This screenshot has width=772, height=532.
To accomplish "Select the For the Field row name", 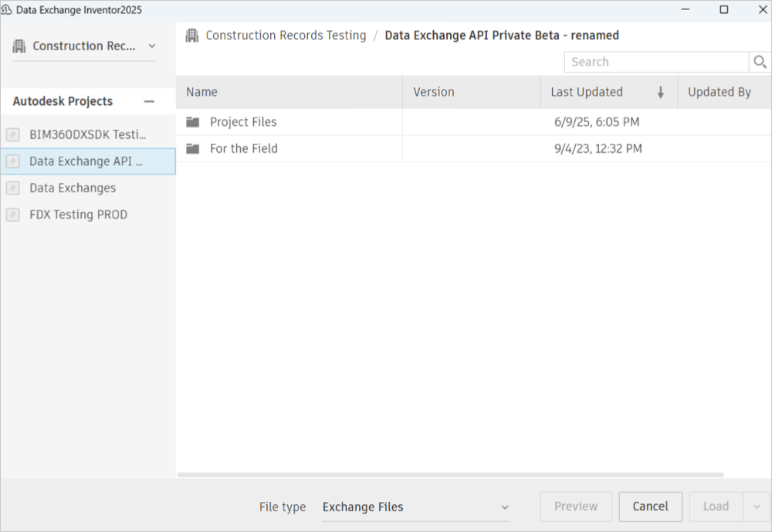I will [x=244, y=148].
